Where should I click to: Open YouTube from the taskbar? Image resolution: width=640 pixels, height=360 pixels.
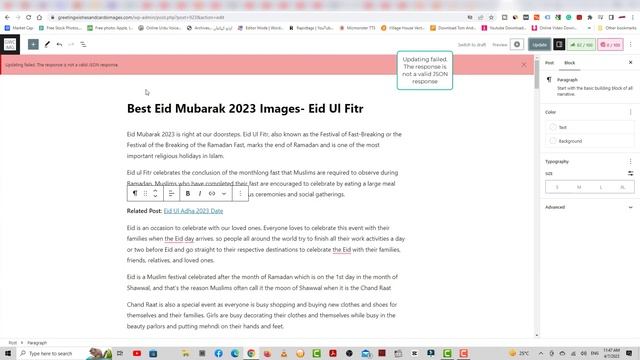pyautogui.click(x=137, y=353)
